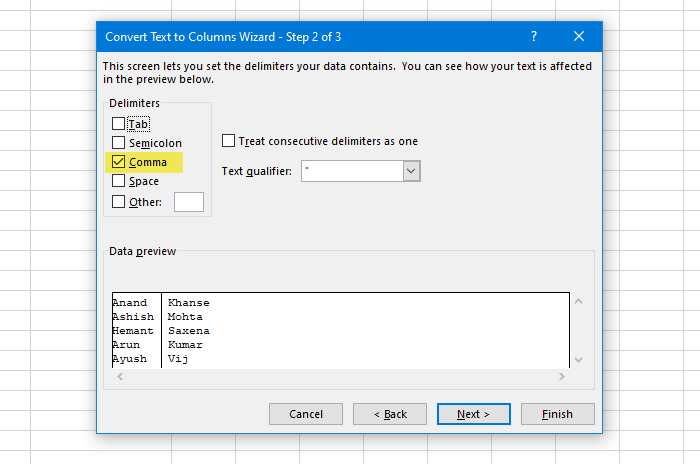Click the Data preview scroll right arrow

561,376
